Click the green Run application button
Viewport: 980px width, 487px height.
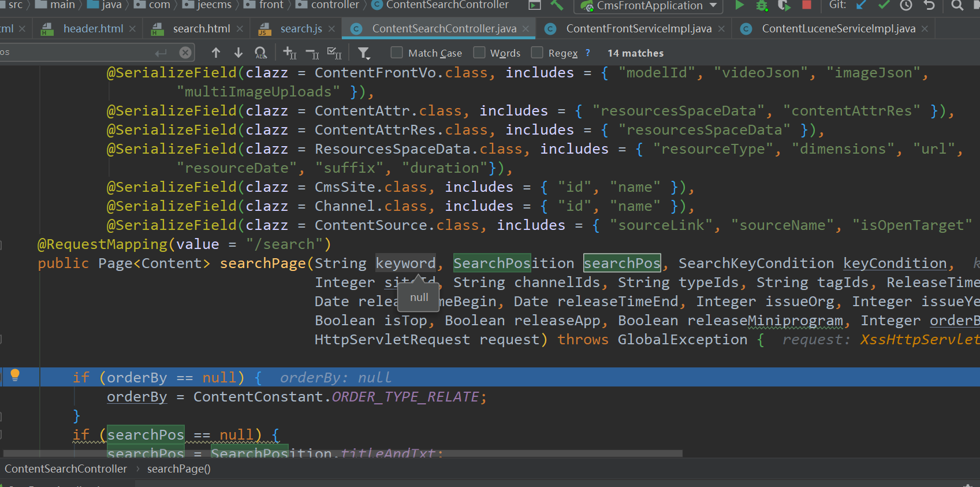[x=739, y=5]
